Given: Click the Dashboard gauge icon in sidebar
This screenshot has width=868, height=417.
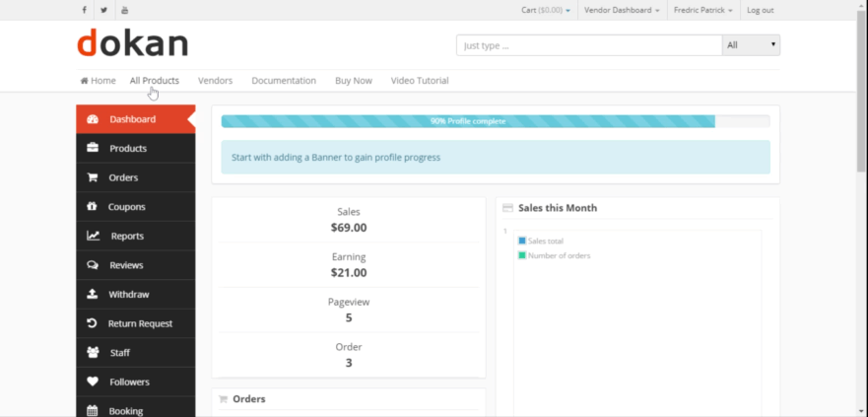Looking at the screenshot, I should pyautogui.click(x=93, y=119).
